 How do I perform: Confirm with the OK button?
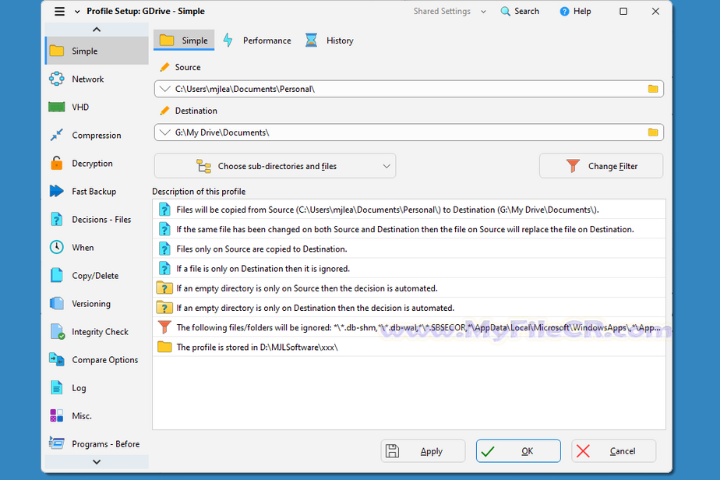(518, 451)
